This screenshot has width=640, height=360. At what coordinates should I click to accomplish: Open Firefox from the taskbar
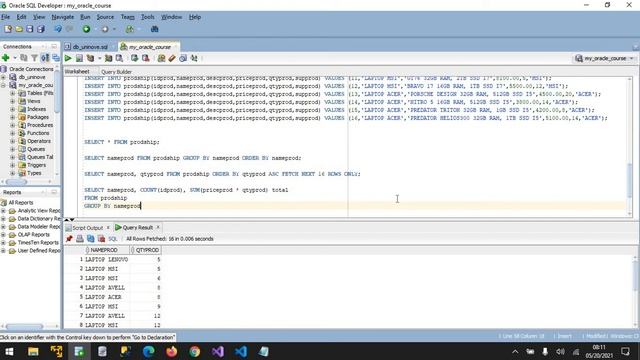171,351
